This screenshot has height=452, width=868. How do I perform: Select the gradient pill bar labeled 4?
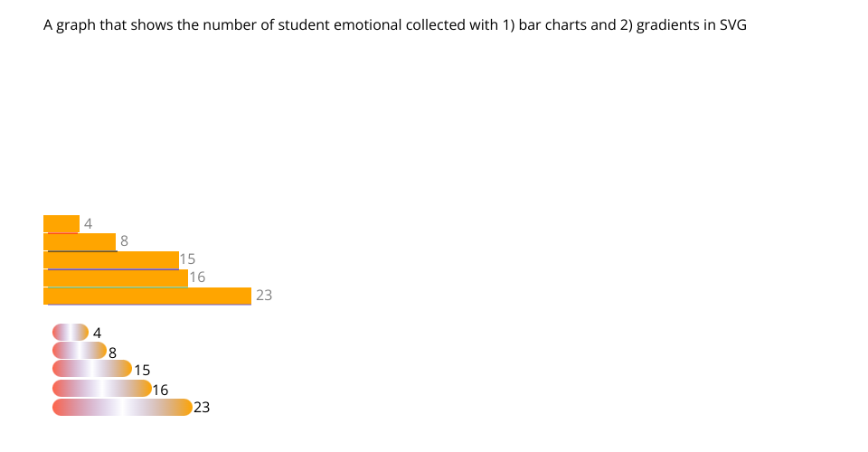[71, 332]
